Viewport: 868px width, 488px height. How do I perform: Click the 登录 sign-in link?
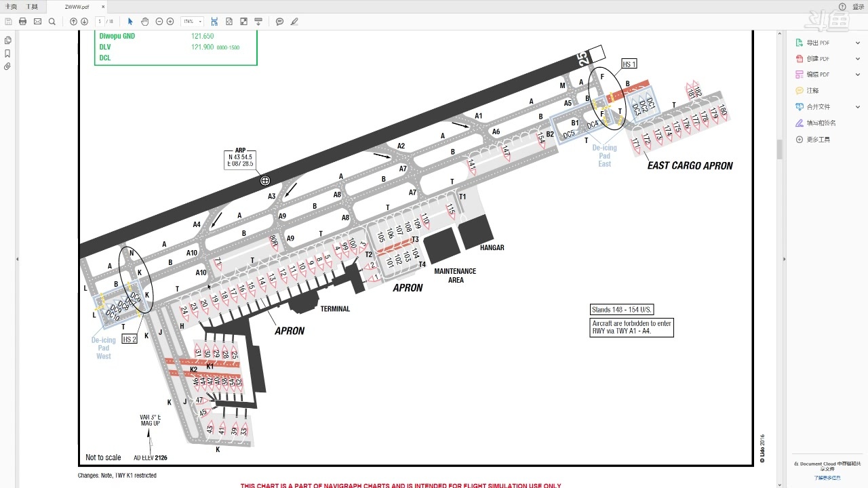(x=858, y=6)
